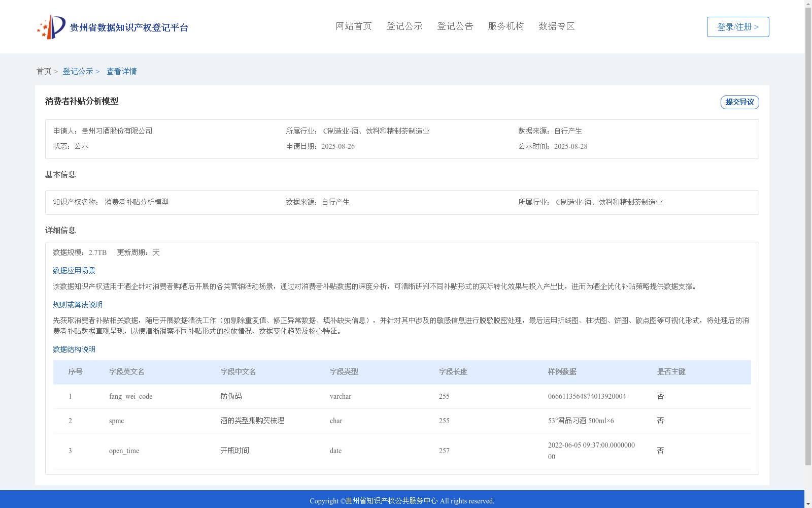Select spmc field name cell
Viewport: 812px width, 508px height.
coord(116,421)
